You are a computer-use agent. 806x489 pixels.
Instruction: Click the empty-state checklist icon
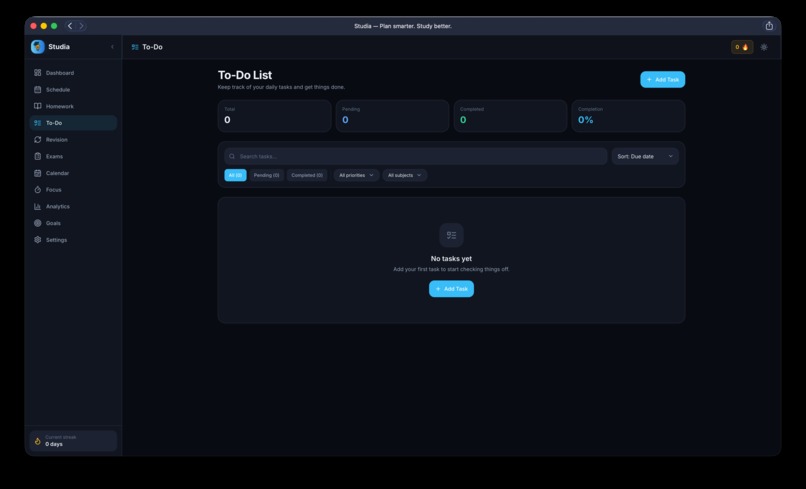[x=451, y=235]
